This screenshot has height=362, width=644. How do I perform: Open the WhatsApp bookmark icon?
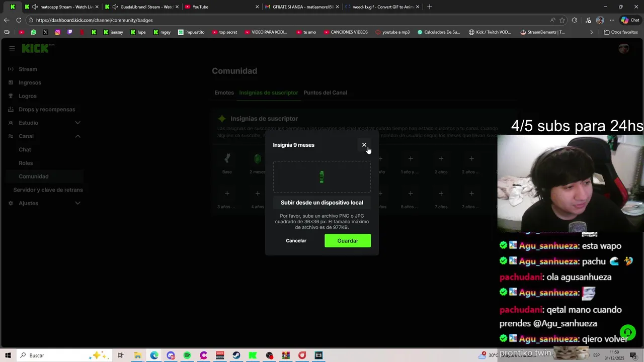[x=33, y=32]
